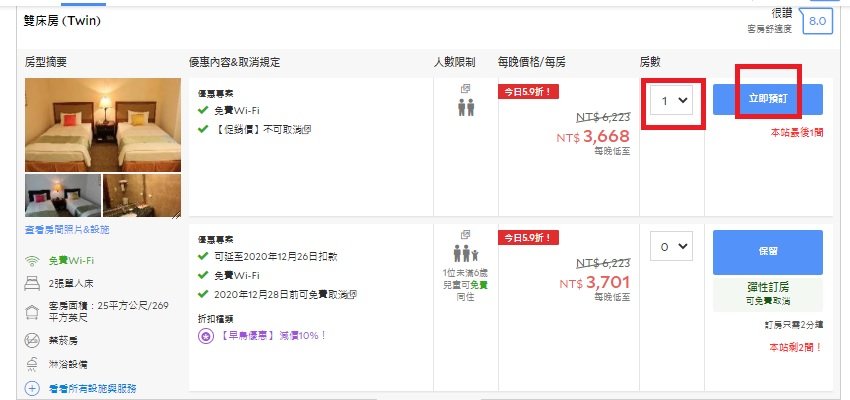The height and width of the screenshot is (400, 850).
Task: Click the blue 保留 reserve button
Action: tap(768, 252)
